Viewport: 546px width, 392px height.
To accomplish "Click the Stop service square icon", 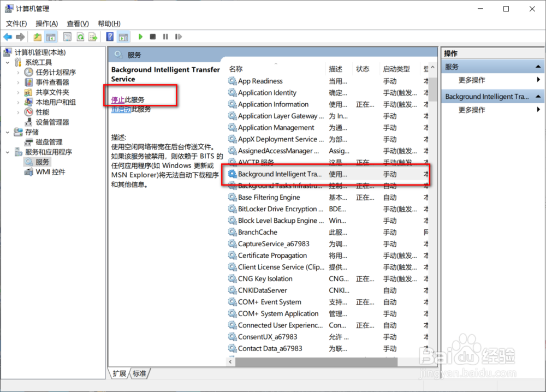I will click(152, 37).
